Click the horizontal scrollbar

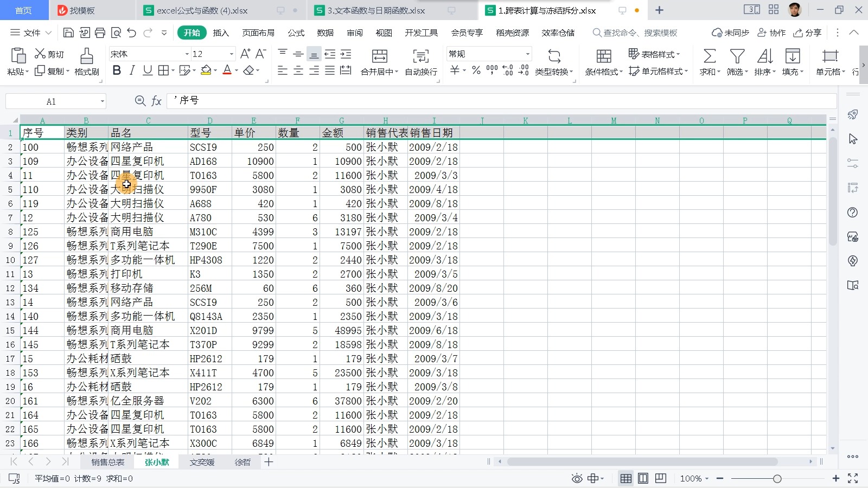coord(642,462)
